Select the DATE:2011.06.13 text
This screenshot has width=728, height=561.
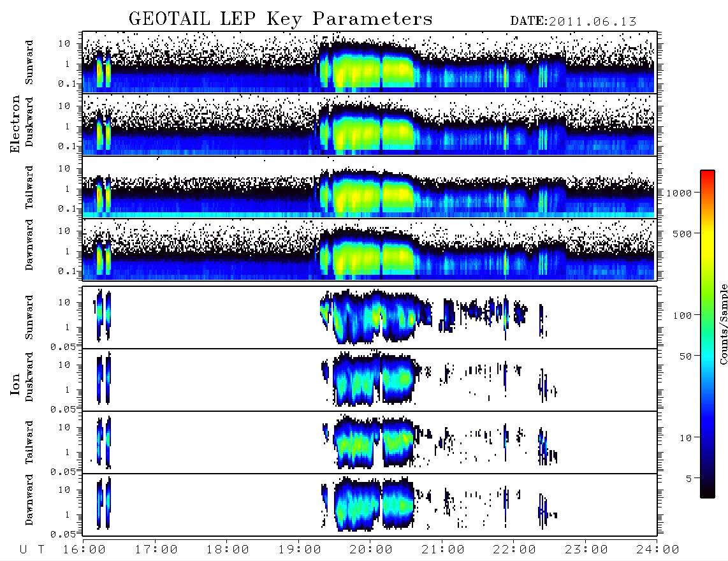coord(573,22)
